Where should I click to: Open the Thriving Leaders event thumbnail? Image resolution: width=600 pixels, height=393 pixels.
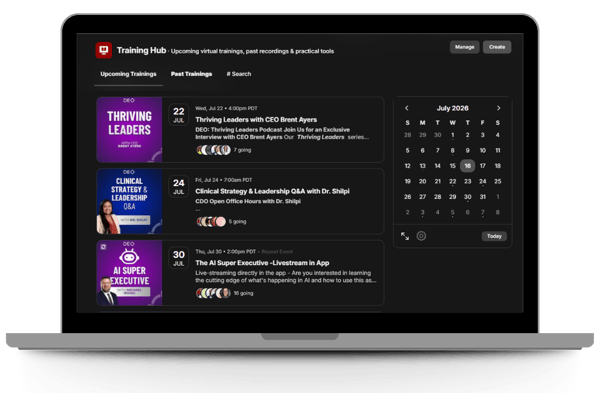(x=129, y=129)
